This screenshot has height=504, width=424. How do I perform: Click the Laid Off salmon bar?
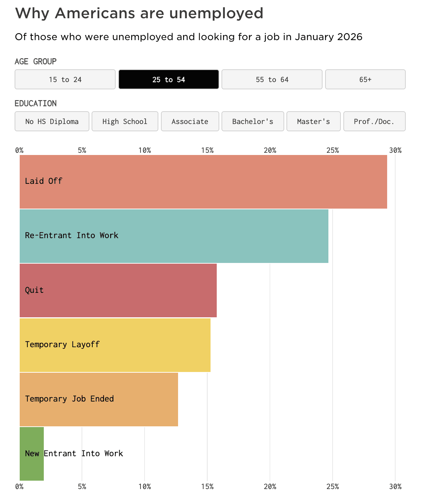tap(203, 182)
